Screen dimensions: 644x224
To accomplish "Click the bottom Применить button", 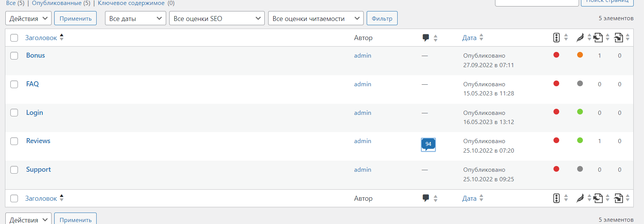I will [75, 219].
